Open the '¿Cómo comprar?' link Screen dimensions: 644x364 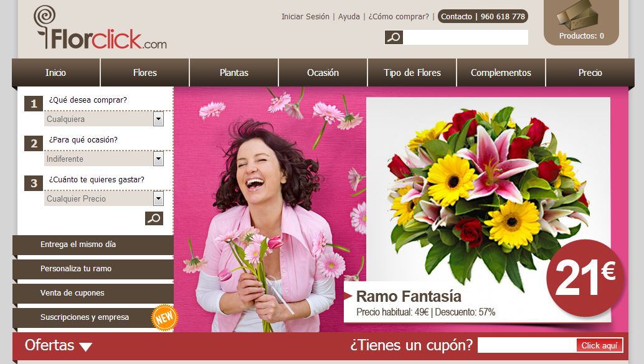point(399,17)
